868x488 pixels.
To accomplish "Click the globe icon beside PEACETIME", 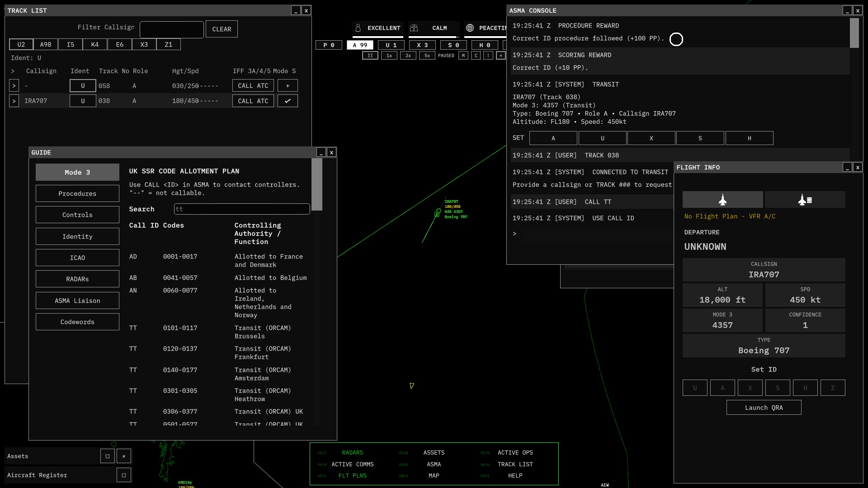I will (470, 28).
